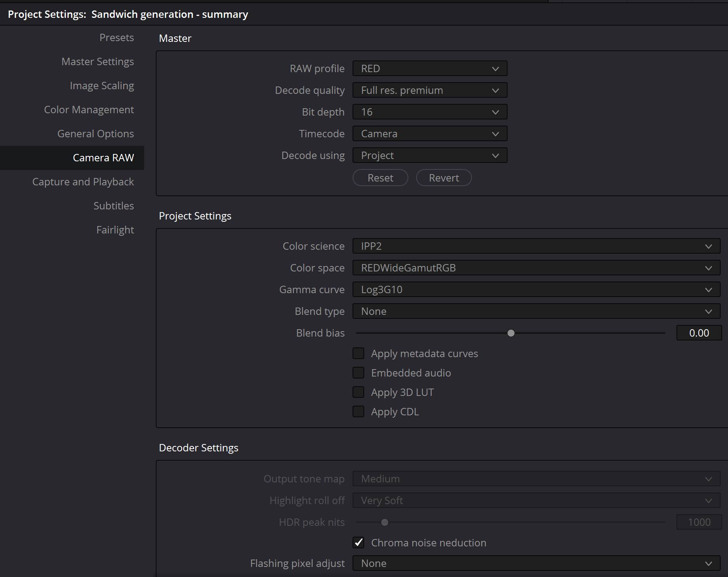Click the Blend bias value field
The image size is (728, 577).
pos(699,333)
